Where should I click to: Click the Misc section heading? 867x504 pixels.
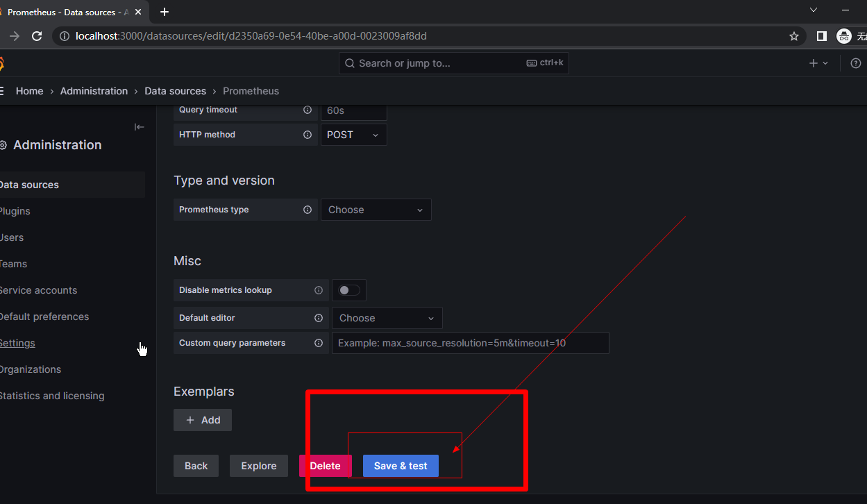187,261
